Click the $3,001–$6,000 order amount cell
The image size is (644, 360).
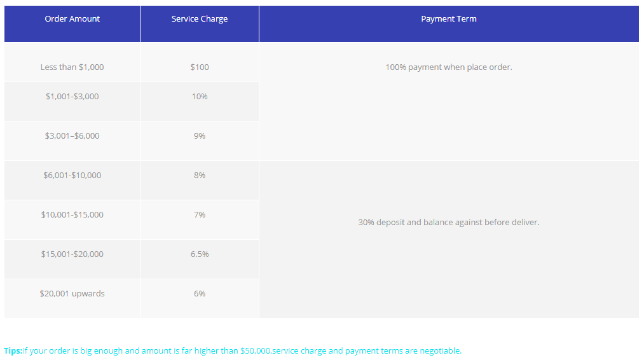pyautogui.click(x=72, y=136)
